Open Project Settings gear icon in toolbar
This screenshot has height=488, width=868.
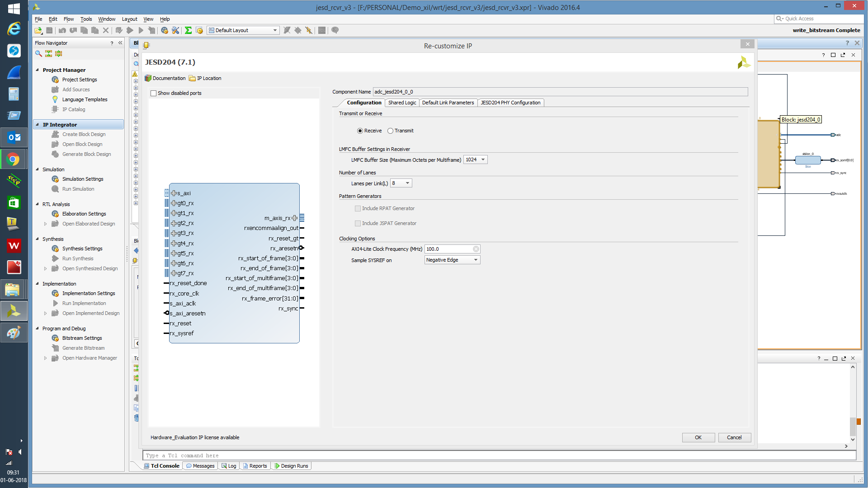(165, 30)
